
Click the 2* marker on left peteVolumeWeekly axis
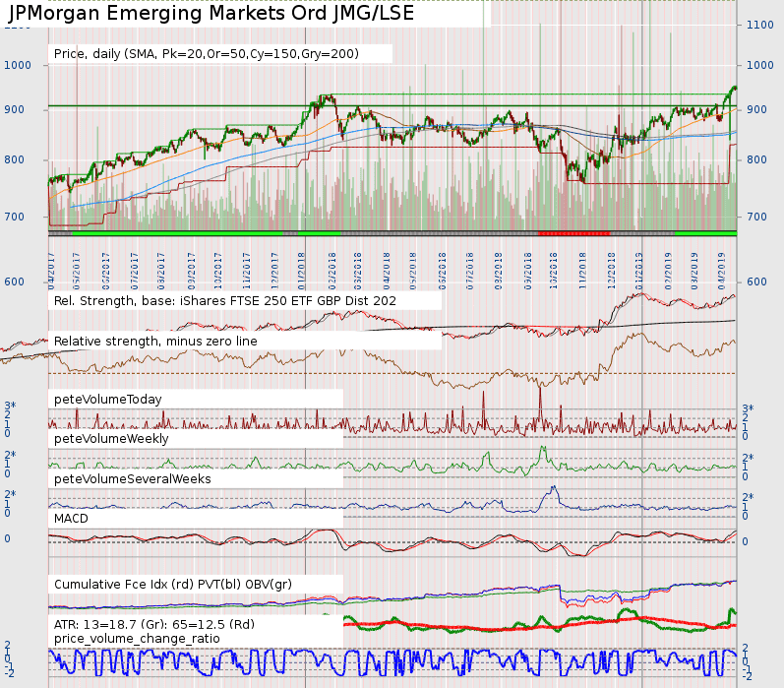10,455
